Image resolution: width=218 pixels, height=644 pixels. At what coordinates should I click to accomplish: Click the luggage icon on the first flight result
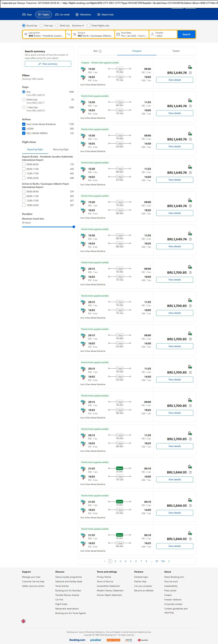tap(190, 67)
